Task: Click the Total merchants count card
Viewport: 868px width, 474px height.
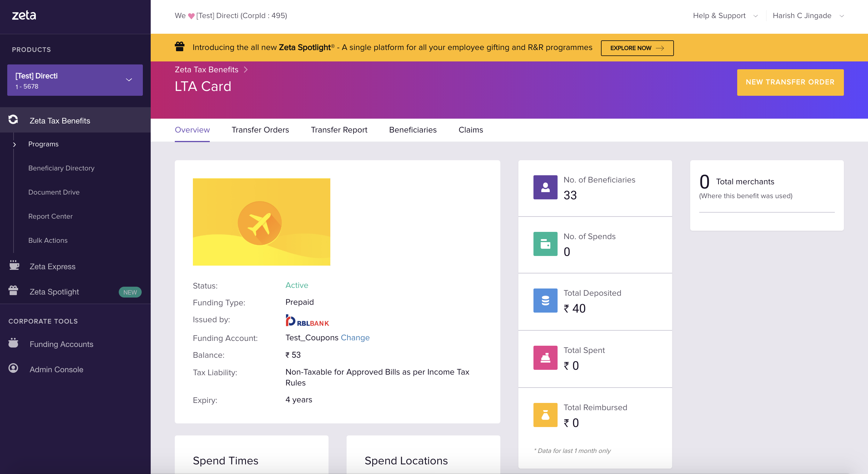Action: coord(766,195)
